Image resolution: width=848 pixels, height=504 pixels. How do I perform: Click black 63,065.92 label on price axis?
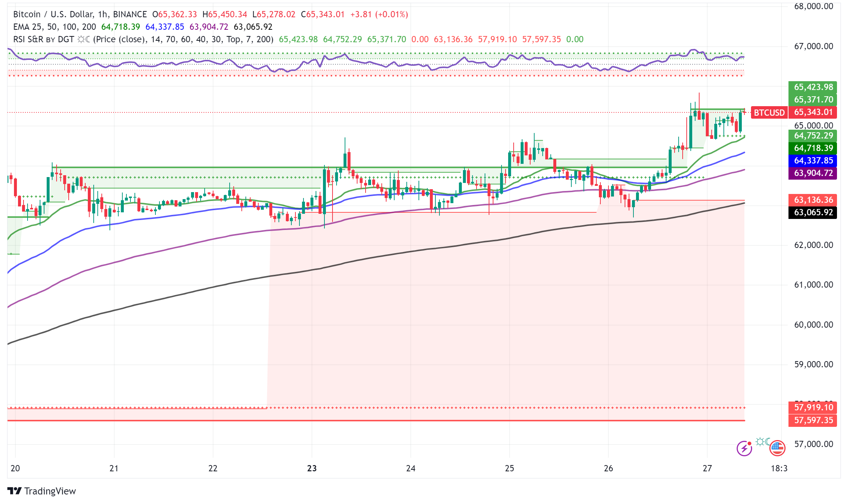point(813,212)
